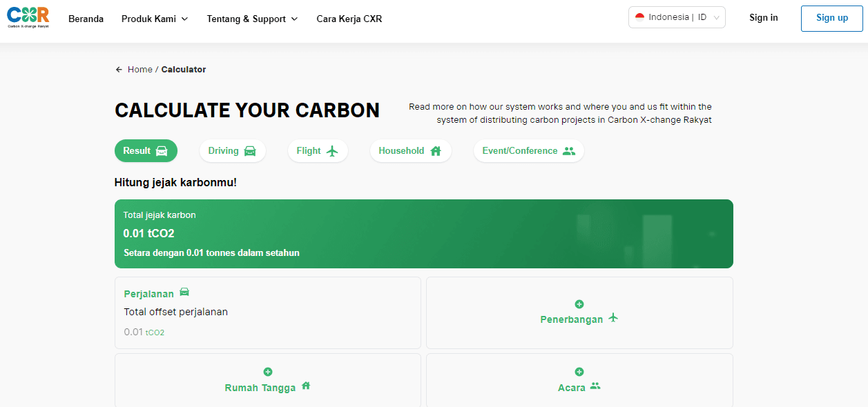Click the car icon on the Driving tab
Image resolution: width=868 pixels, height=407 pixels.
click(250, 151)
